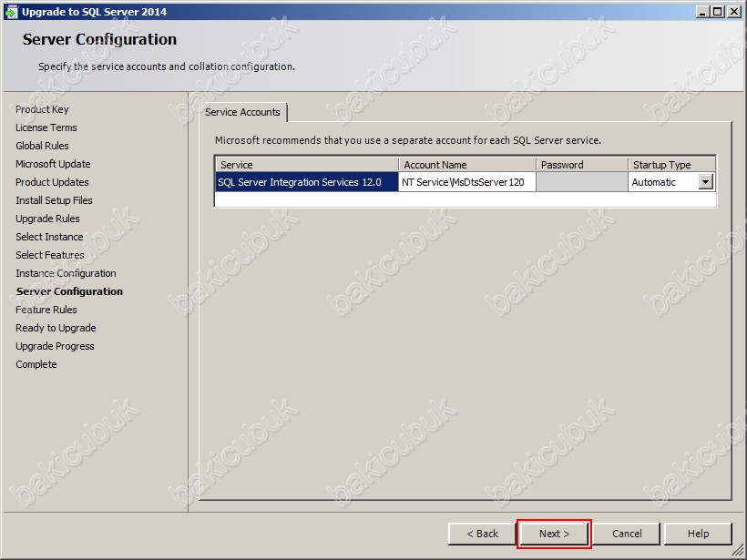This screenshot has width=747, height=560.
Task: Click the SQL Server setup title bar icon
Action: pos(11,12)
